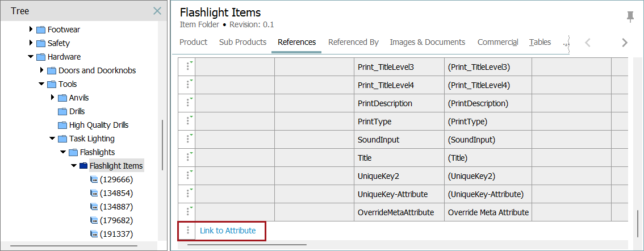Expand the Footwear folder
644x251 pixels.
[31, 30]
